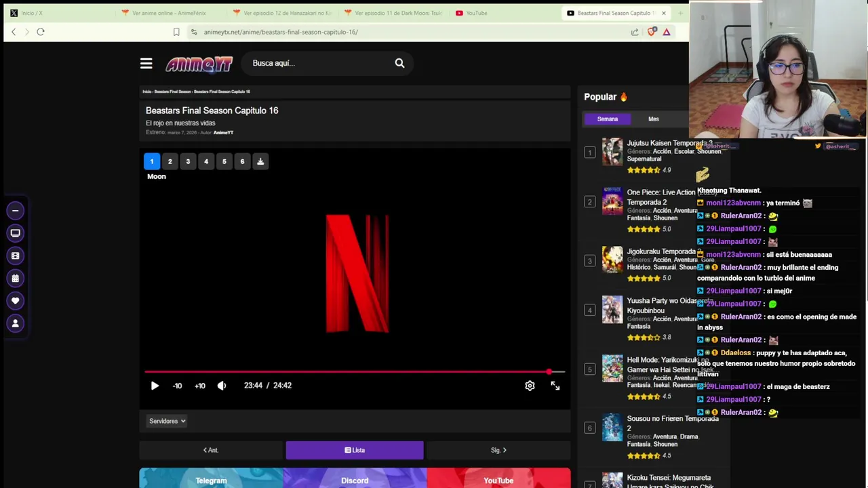Click the 'Beastars Final Season Capitulo 16' heading
Image resolution: width=868 pixels, height=488 pixels.
coord(212,110)
